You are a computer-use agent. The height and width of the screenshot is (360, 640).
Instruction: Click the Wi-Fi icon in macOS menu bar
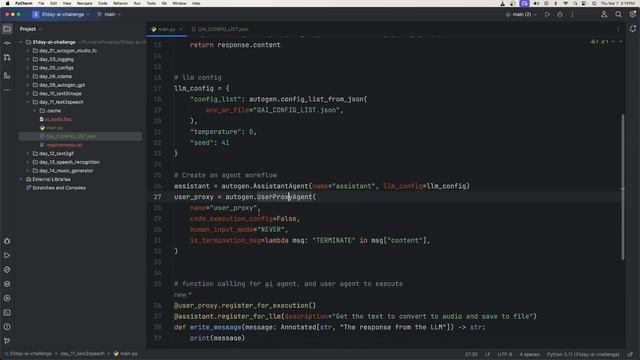click(x=565, y=3)
